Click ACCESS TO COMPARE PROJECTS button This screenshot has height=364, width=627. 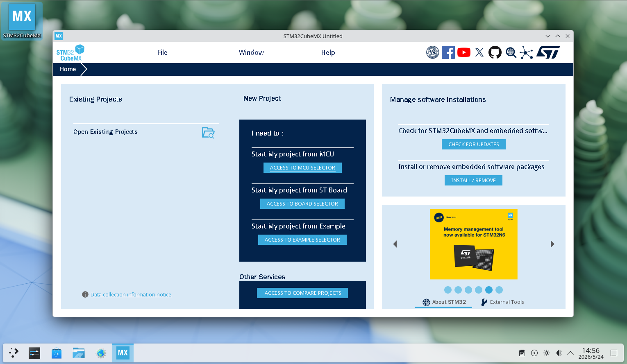(x=302, y=293)
